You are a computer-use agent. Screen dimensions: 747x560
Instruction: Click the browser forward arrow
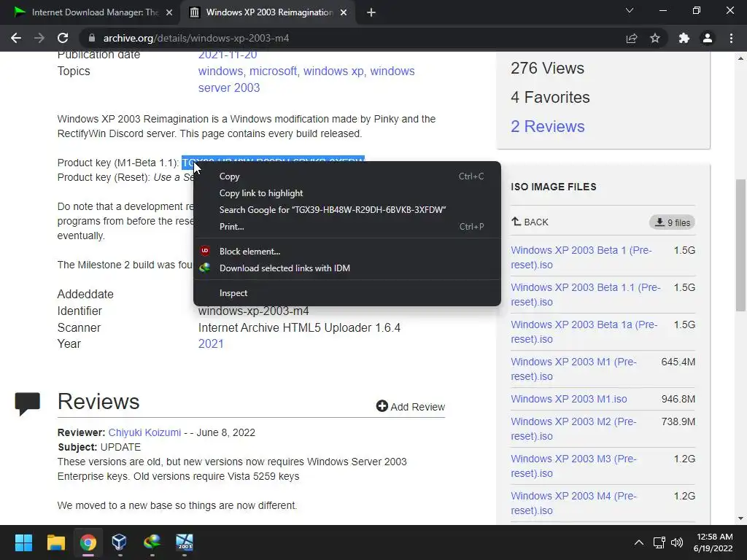[39, 38]
